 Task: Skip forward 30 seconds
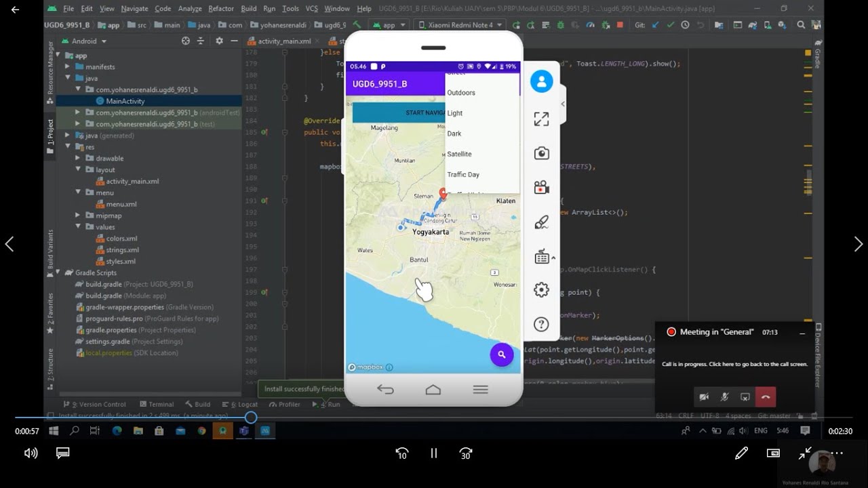(466, 453)
